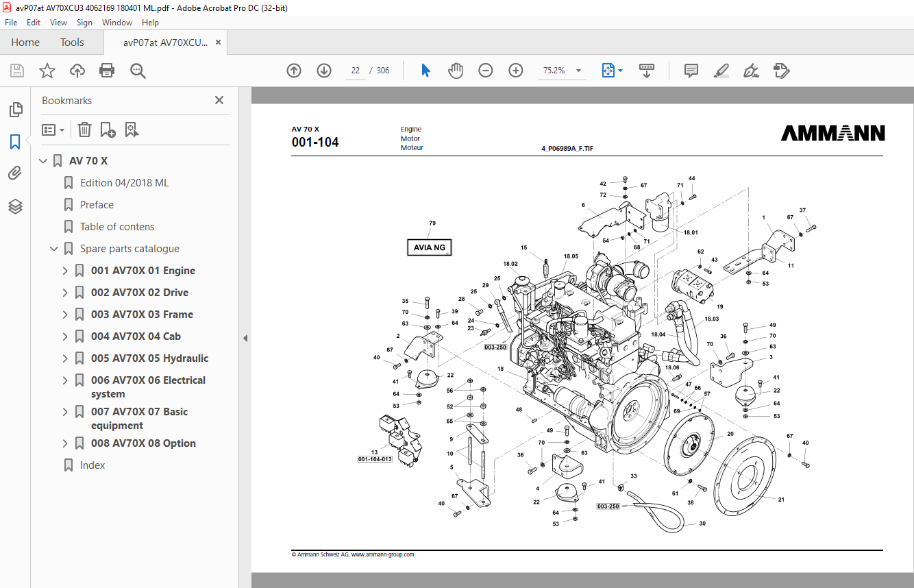Viewport: 914px width, 588px height.
Task: Go to previous page arrow
Action: tap(294, 71)
